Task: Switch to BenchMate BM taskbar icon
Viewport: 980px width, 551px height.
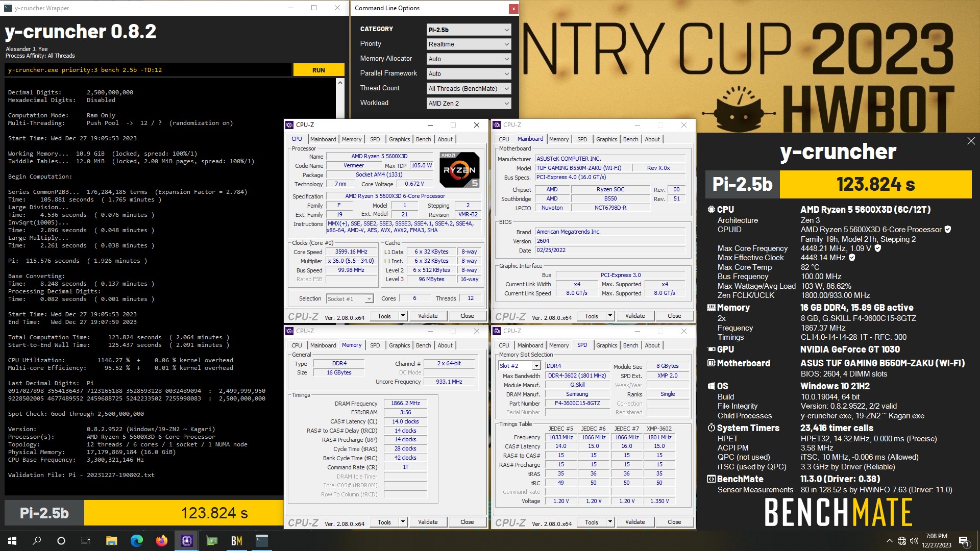Action: tap(236, 541)
